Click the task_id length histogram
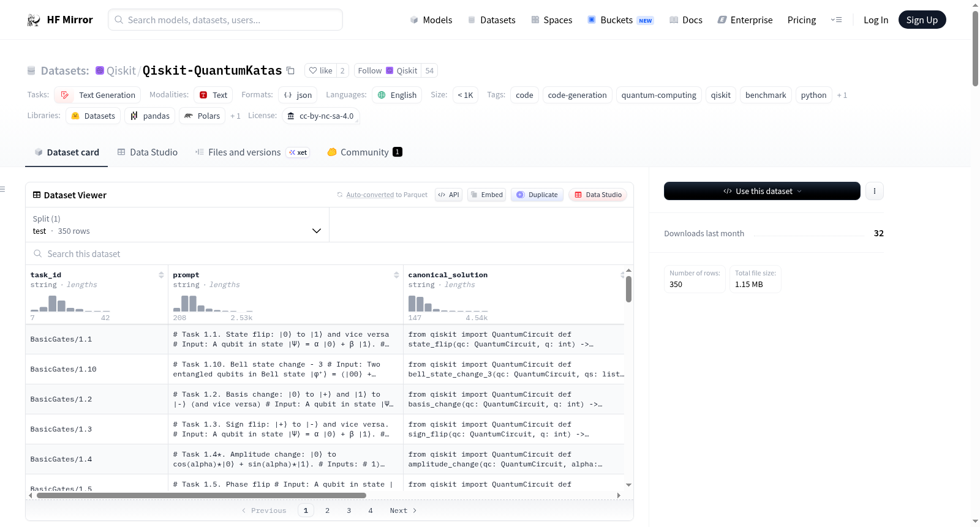The width and height of the screenshot is (980, 527). pos(70,304)
